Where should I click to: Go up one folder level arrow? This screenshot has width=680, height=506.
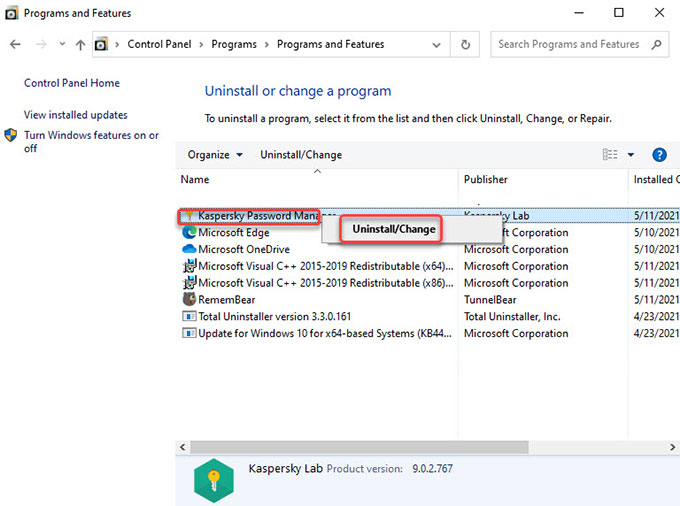coord(80,44)
